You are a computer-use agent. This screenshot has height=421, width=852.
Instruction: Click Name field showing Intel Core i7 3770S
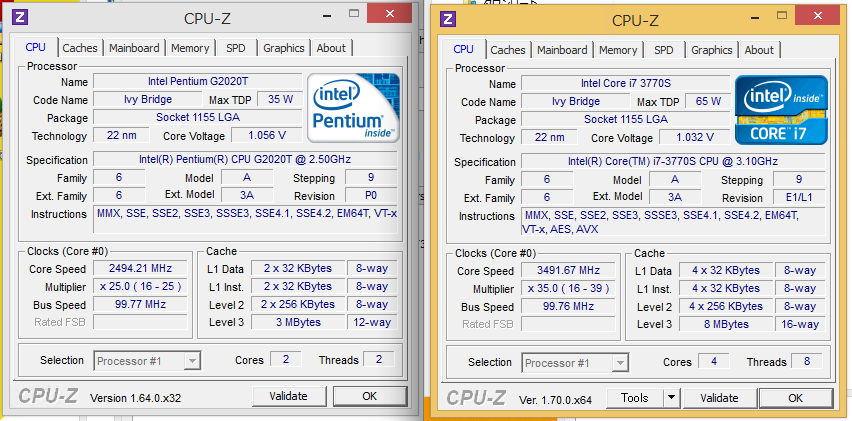point(625,84)
